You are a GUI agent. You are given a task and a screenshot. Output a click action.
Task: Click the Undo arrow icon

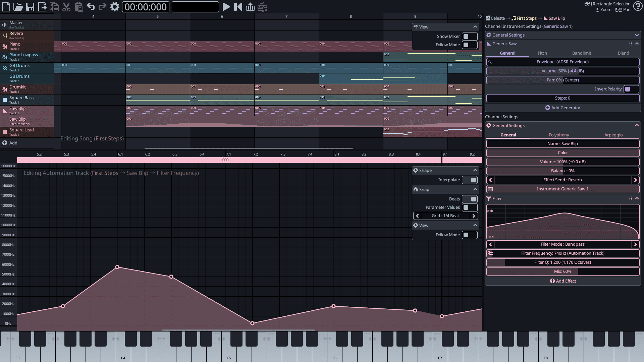click(91, 7)
